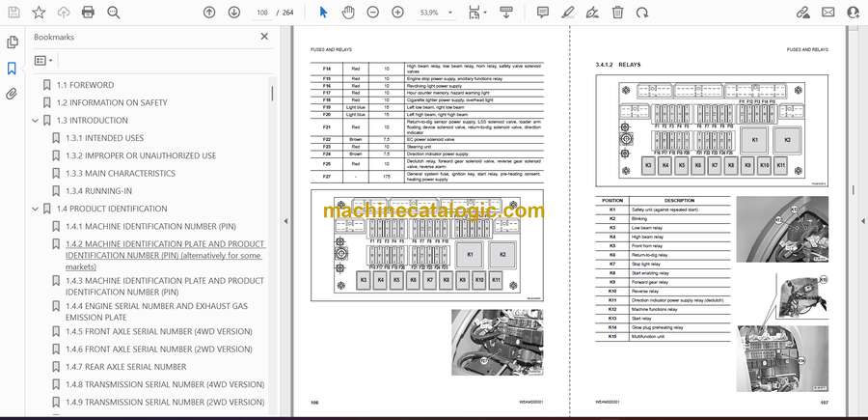Open 1.4.7 REAR AXLE SERIAL NUMBER bookmark

125,367
